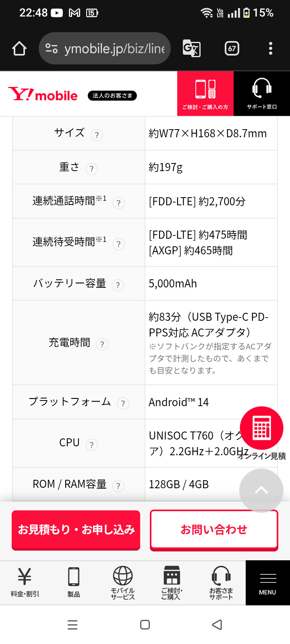Tap the address bar showing ymobile.jp

tap(105, 49)
